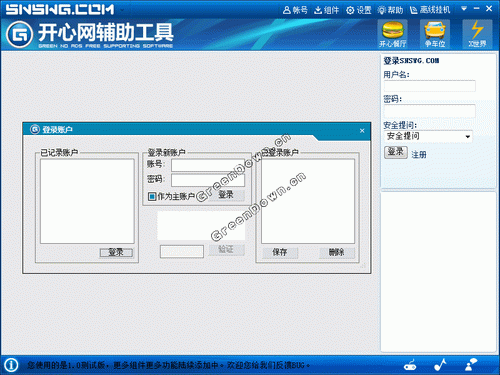Open the 帐号 menu
The image size is (500, 375).
[295, 10]
